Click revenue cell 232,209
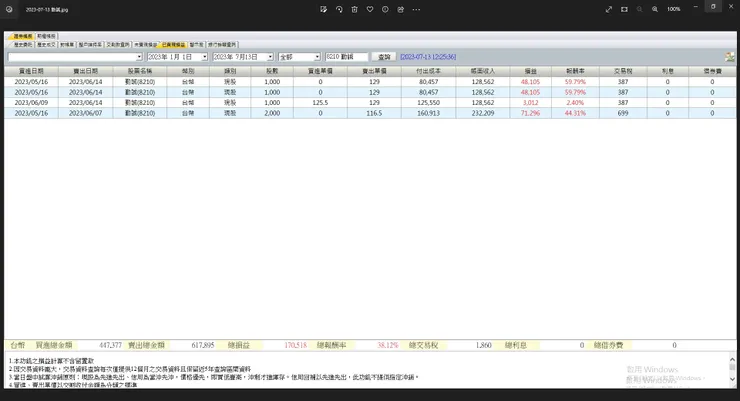Viewport: 740px width, 401px height. pos(483,113)
